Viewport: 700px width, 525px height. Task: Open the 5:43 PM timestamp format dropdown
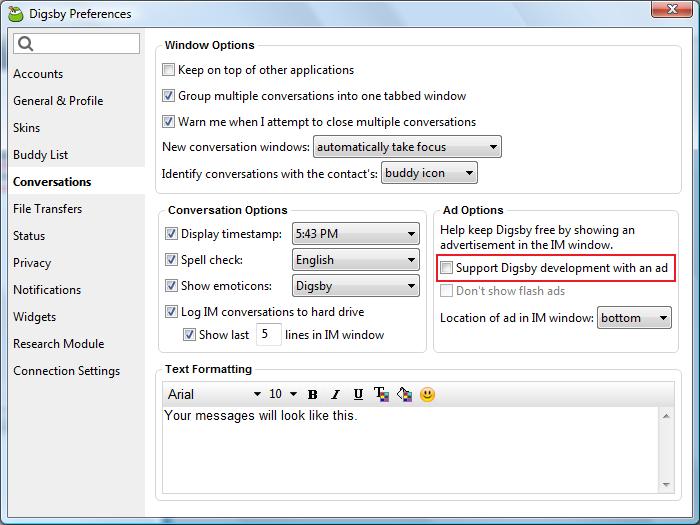356,233
